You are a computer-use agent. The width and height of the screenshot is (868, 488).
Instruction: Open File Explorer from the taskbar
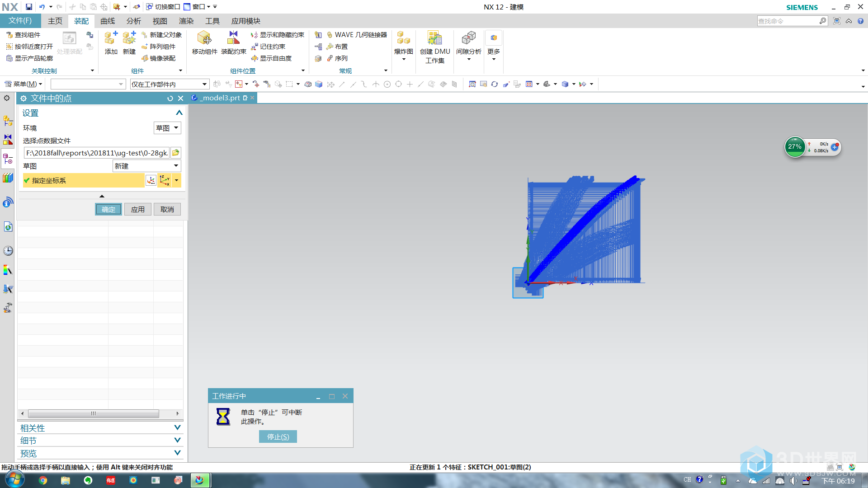[x=66, y=480]
